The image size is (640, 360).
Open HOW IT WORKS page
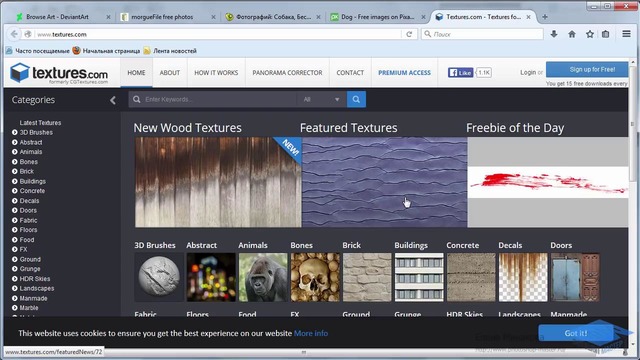[216, 73]
